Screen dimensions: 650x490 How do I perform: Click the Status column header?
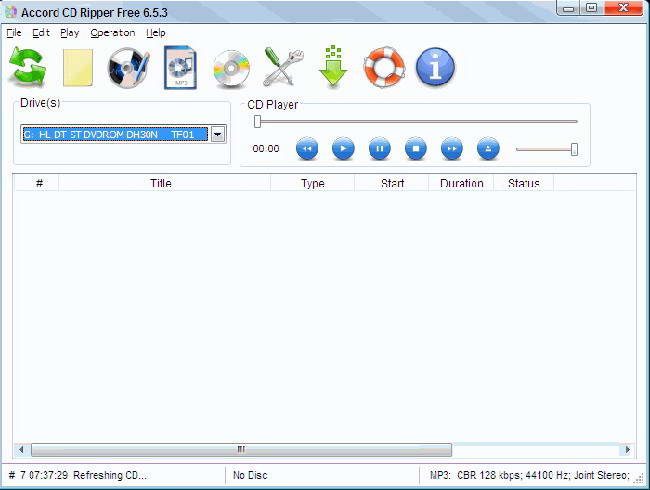click(524, 183)
